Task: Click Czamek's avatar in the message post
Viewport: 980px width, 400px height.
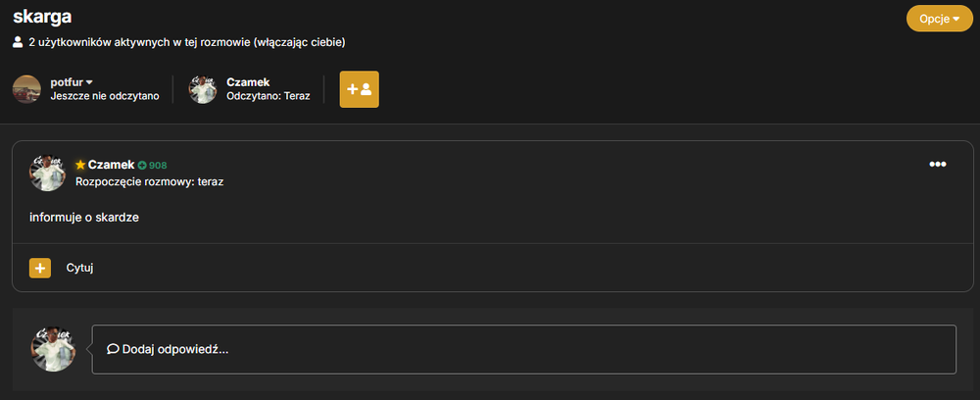Action: click(47, 174)
